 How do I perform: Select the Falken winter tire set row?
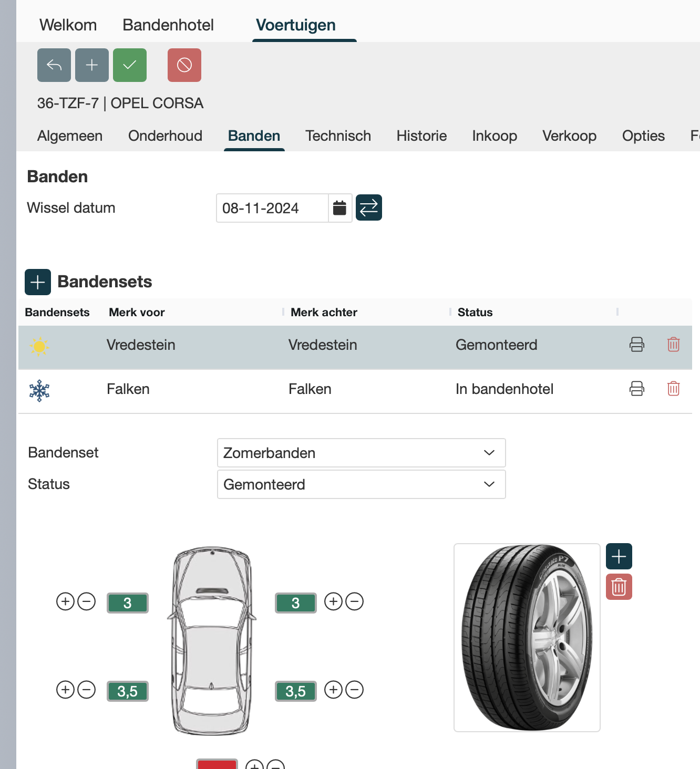tap(310, 389)
